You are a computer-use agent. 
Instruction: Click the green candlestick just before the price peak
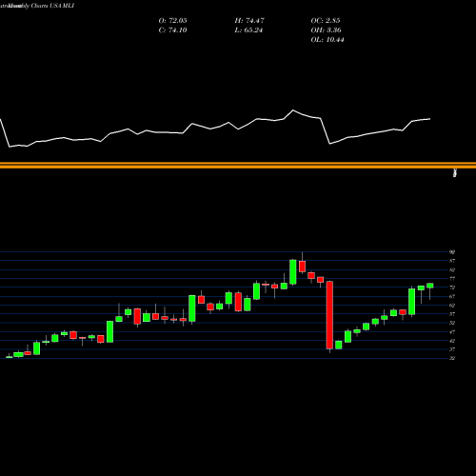click(x=293, y=272)
